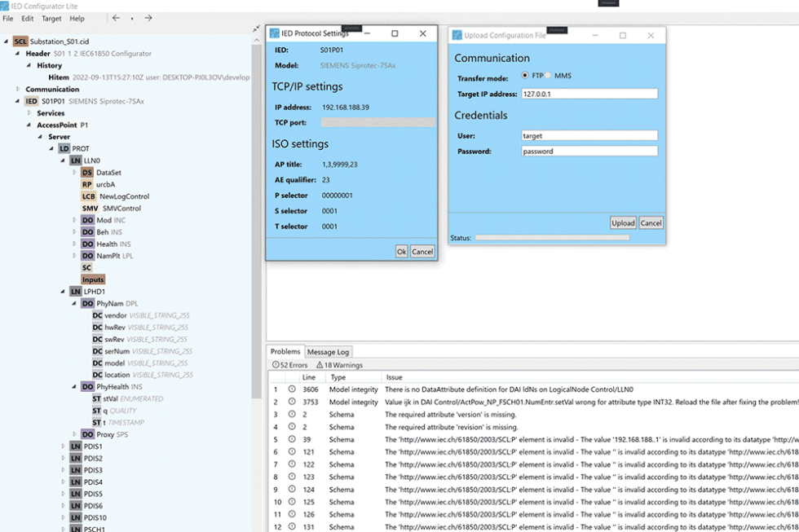Click the DS icon for DataSet
799x532 pixels.
88,172
